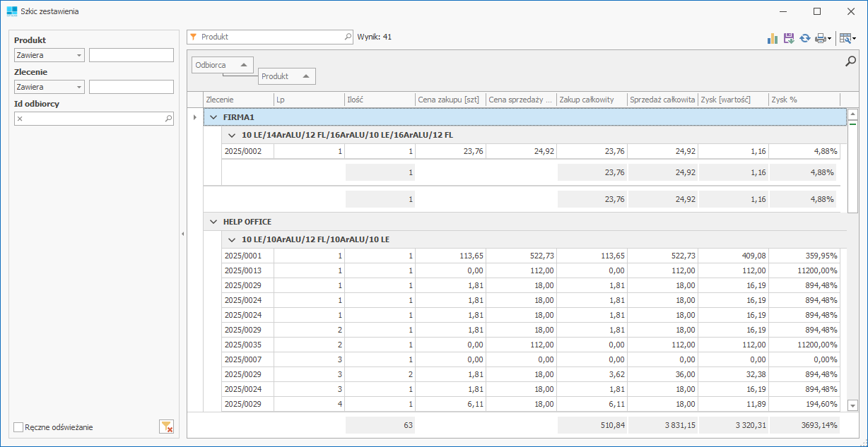This screenshot has height=447, width=868.
Task: Click the Odbiorca grouping button
Action: (223, 65)
